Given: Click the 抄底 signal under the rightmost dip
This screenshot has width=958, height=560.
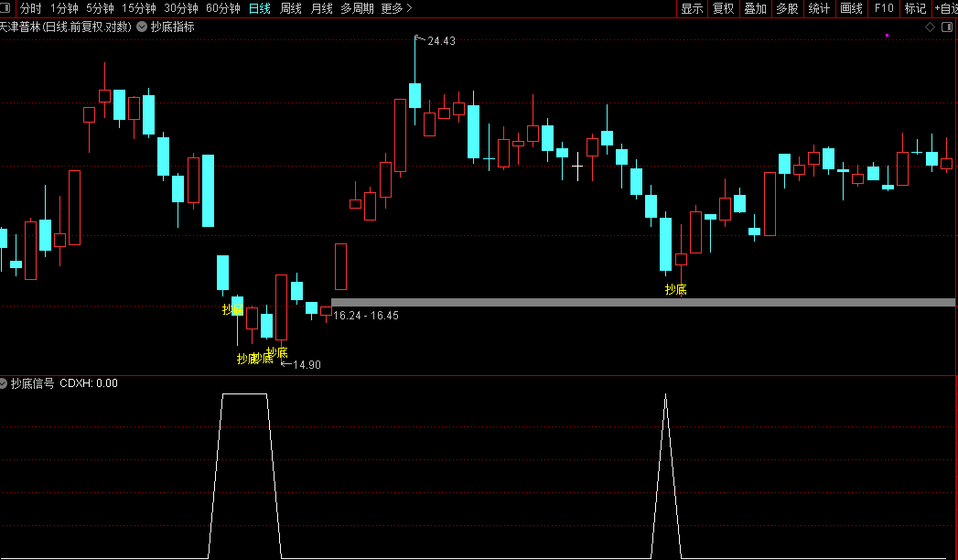Looking at the screenshot, I should pyautogui.click(x=676, y=289).
